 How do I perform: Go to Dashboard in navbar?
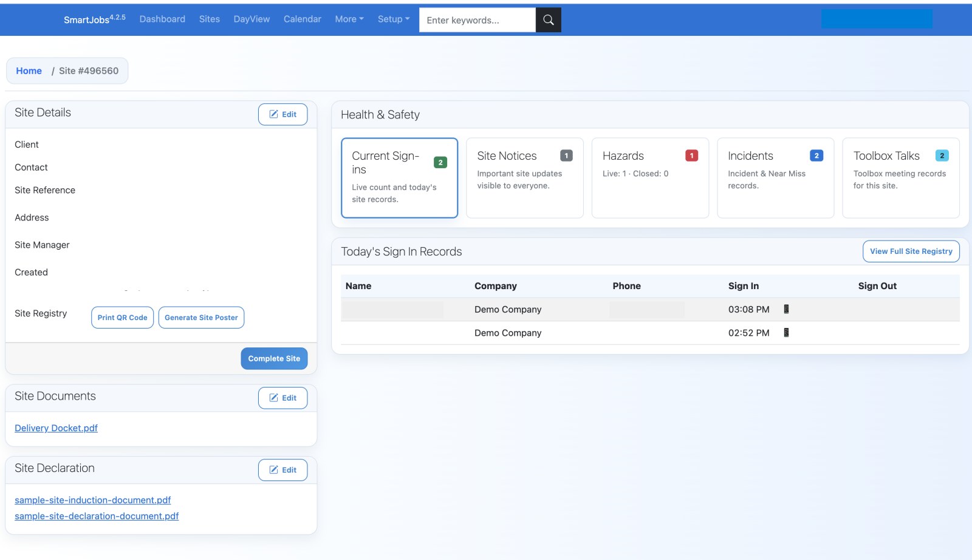[162, 19]
